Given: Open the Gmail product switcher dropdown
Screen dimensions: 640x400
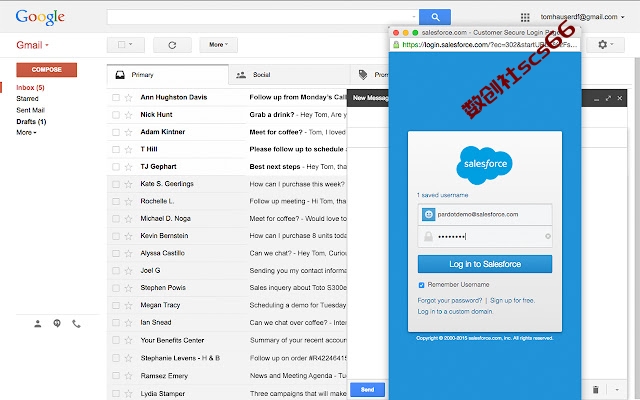Looking at the screenshot, I should (x=32, y=45).
